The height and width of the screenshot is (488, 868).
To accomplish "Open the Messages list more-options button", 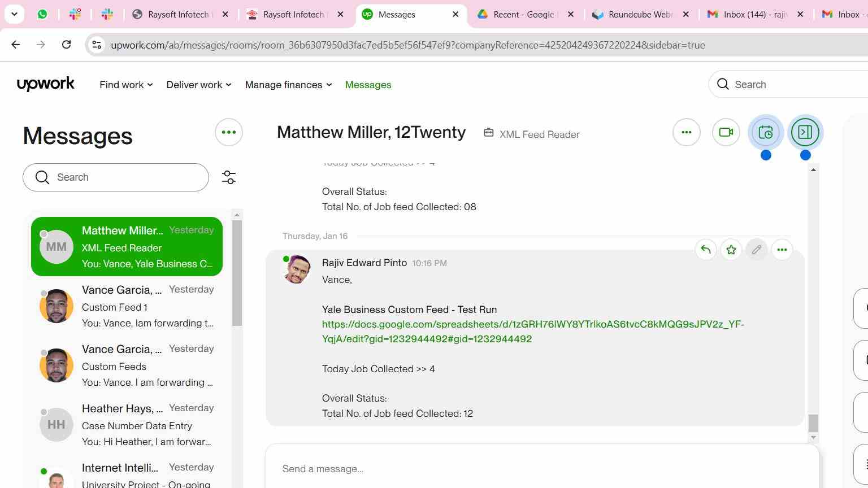I will click(229, 132).
